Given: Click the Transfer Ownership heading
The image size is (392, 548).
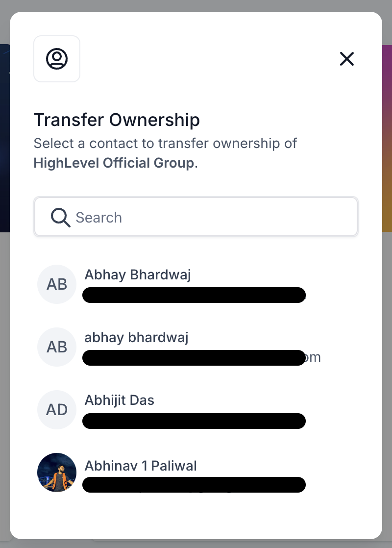Looking at the screenshot, I should 117,120.
